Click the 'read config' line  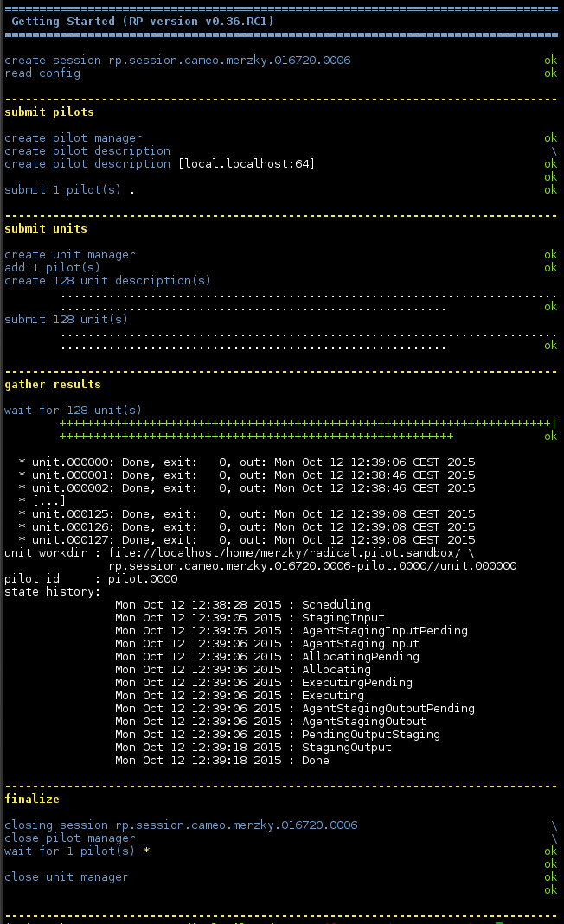(42, 73)
